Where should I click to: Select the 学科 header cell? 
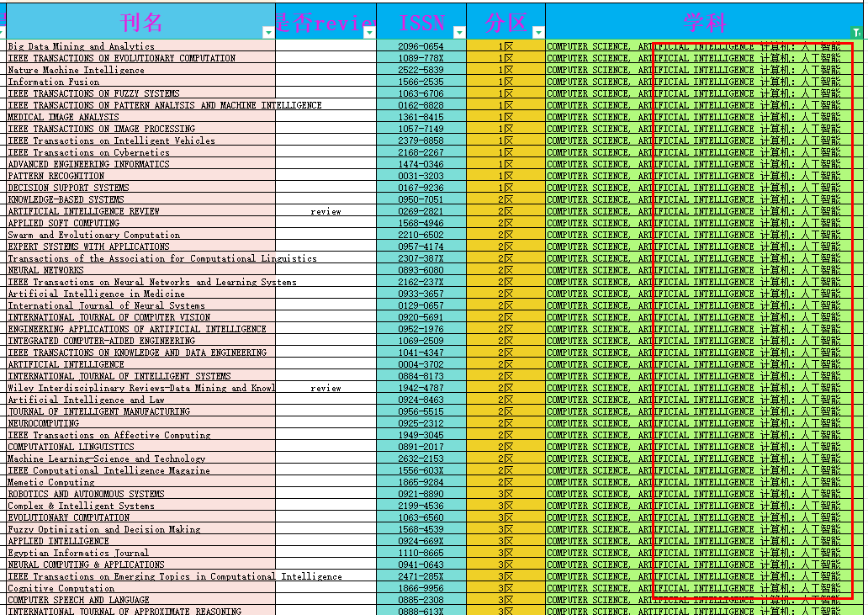click(704, 22)
